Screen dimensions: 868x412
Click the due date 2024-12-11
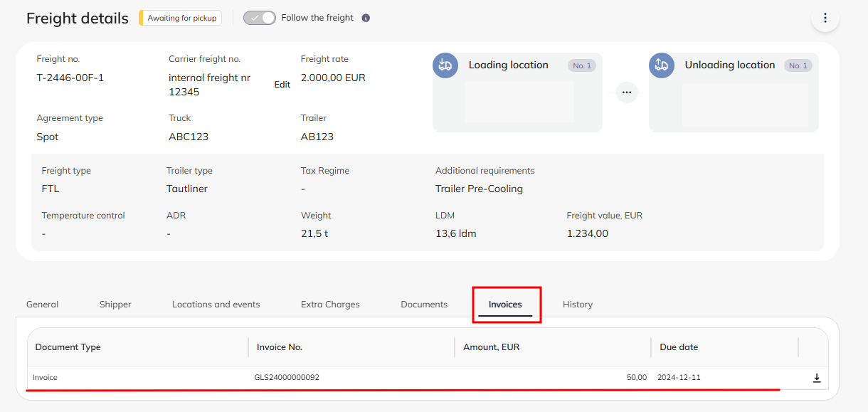pos(679,378)
